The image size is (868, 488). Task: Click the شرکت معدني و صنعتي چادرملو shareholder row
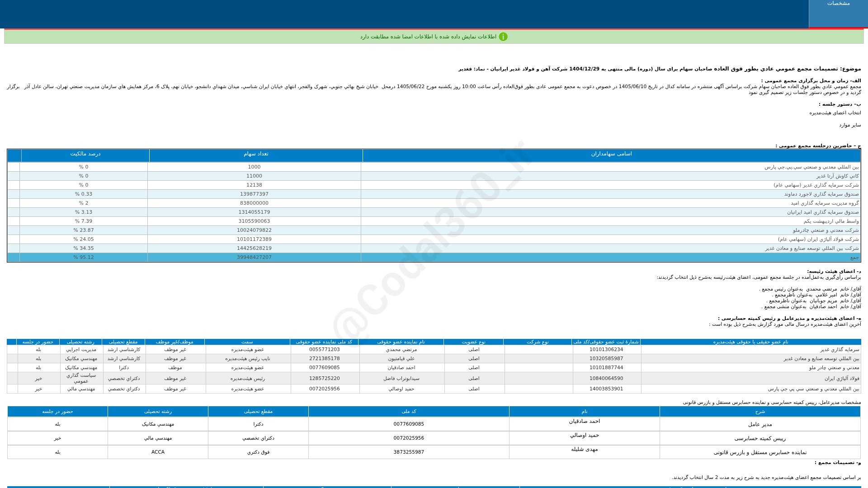pyautogui.click(x=434, y=230)
